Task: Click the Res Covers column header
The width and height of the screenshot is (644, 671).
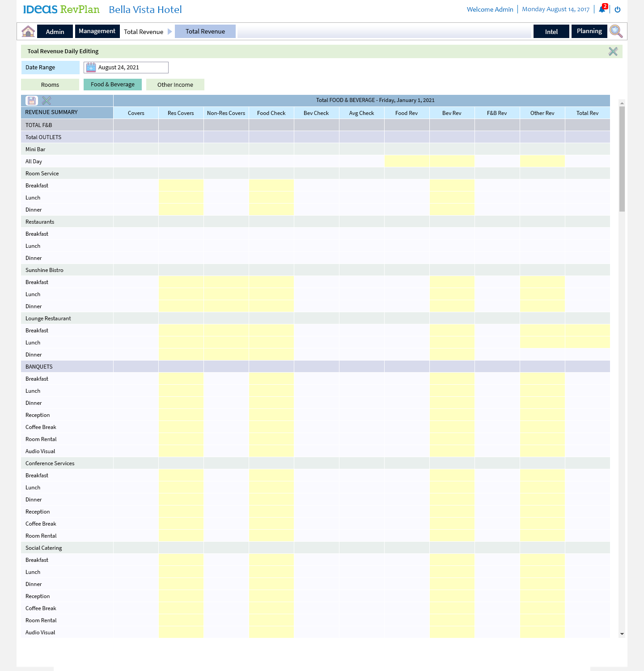Action: click(181, 113)
